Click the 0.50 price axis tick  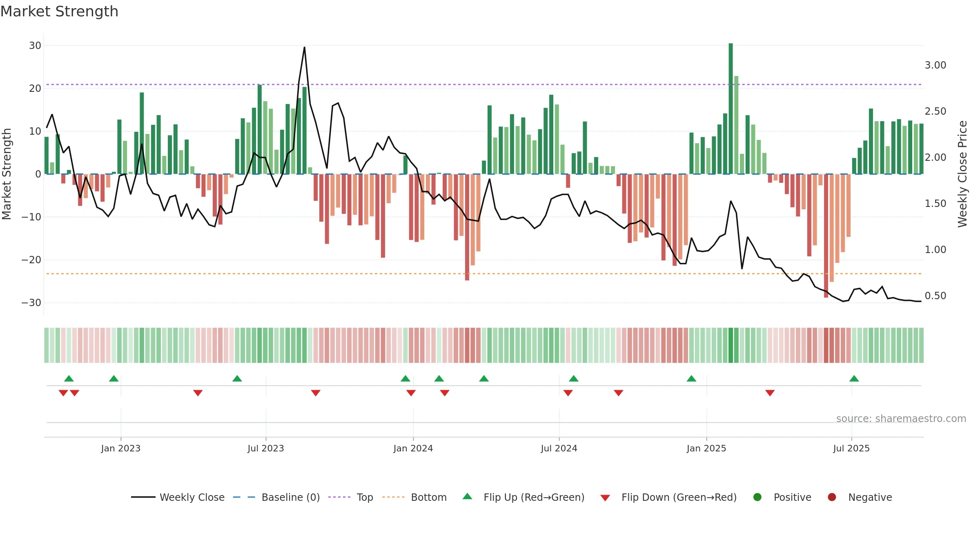(x=935, y=295)
